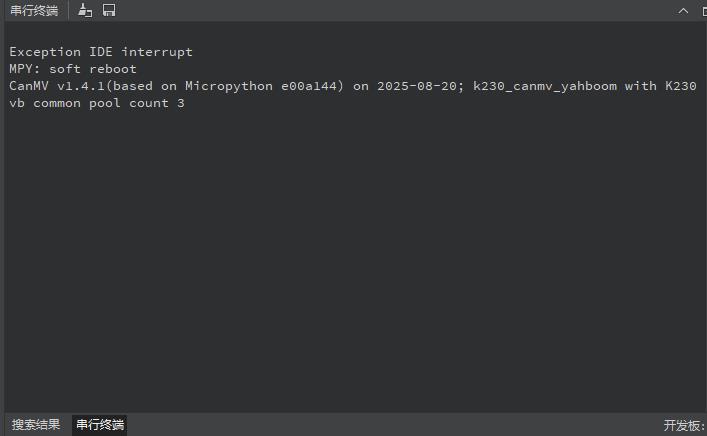Click the "e00a144" commit hash
This screenshot has width=707, height=436.
click(309, 86)
